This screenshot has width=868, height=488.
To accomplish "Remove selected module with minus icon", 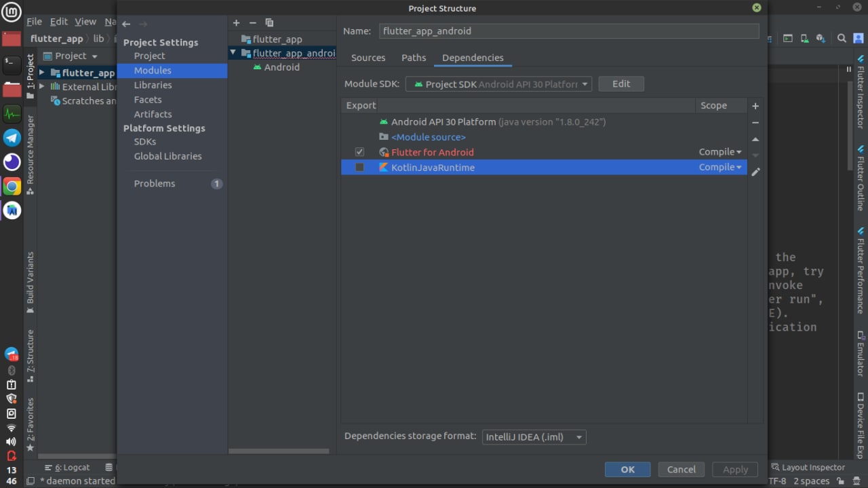I will (x=253, y=23).
